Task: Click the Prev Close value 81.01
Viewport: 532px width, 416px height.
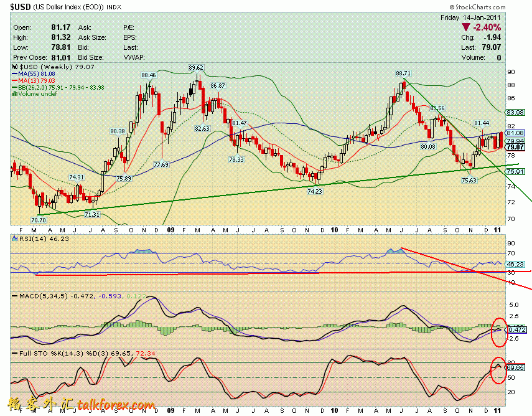Action: (x=61, y=57)
